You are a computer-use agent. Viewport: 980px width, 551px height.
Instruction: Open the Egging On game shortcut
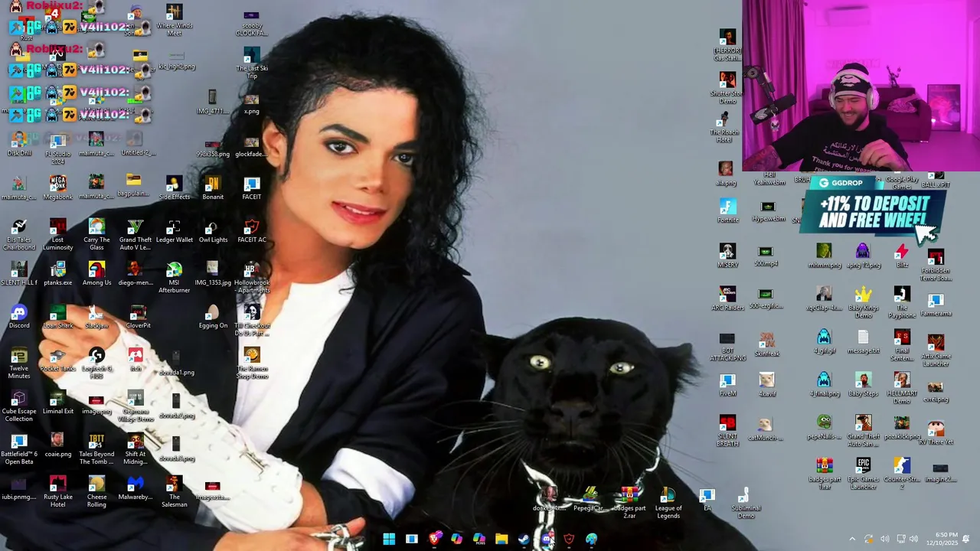pos(213,317)
